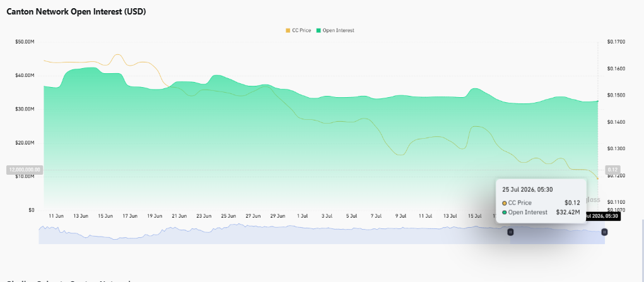Screen dimensions: 644x282
Task: Click the 0.12 right-axis crosshair label
Action: 613,170
